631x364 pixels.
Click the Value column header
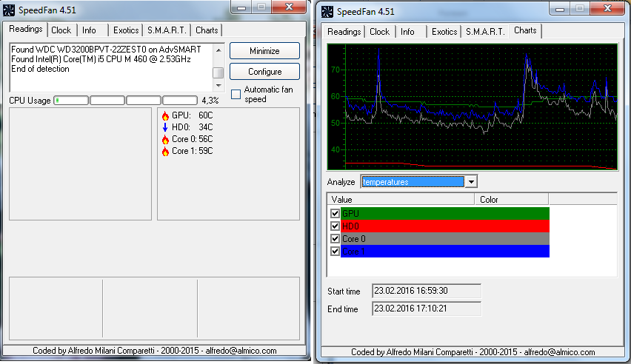(x=401, y=200)
